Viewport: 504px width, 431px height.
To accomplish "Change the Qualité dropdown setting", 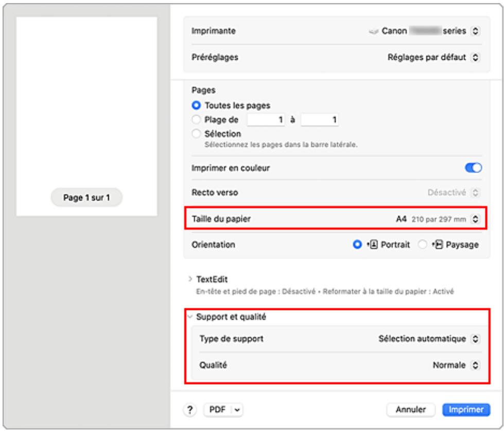I will point(475,365).
